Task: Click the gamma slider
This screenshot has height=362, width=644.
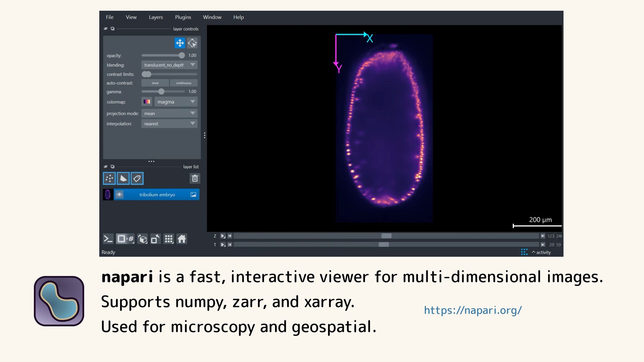Action: [163, 92]
